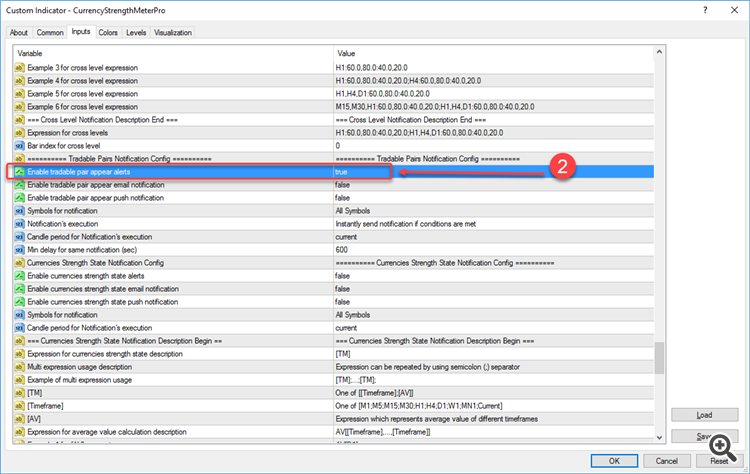This screenshot has width=750, height=474.
Task: Click the Reset button
Action: pos(719,461)
